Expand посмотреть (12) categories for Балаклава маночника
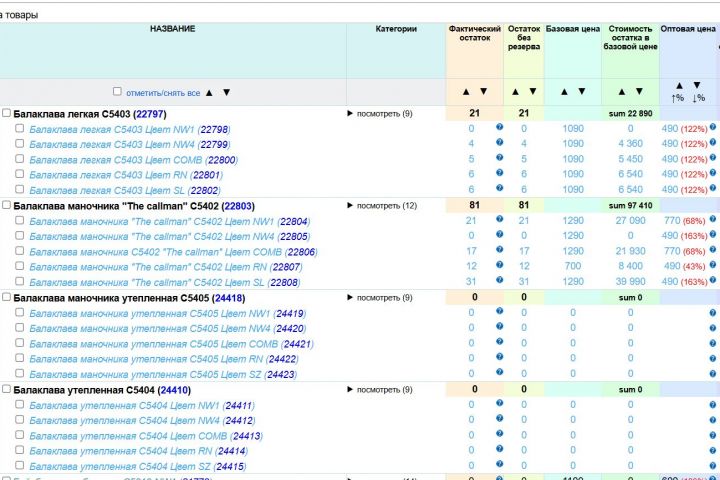720x480 pixels. (381, 206)
